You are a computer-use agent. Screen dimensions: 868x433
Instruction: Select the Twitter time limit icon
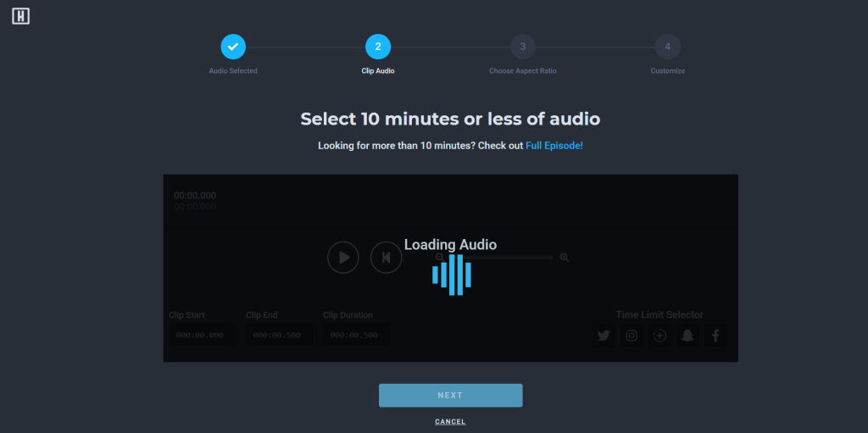tap(604, 336)
